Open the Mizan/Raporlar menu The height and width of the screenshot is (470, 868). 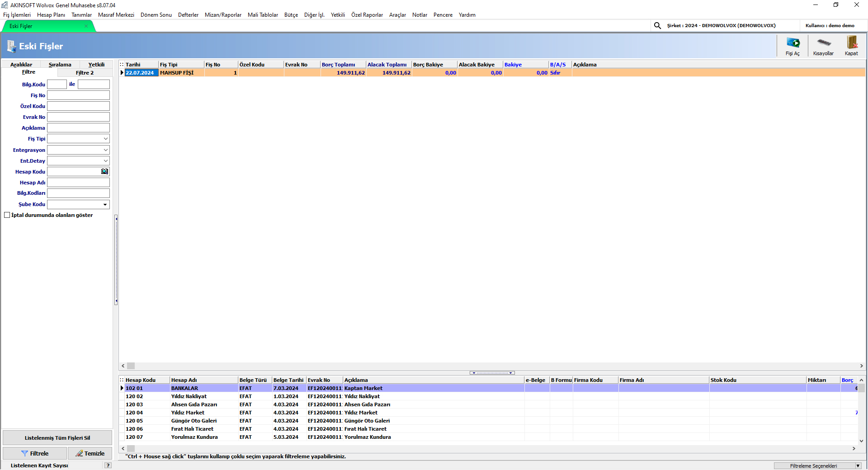(x=223, y=15)
